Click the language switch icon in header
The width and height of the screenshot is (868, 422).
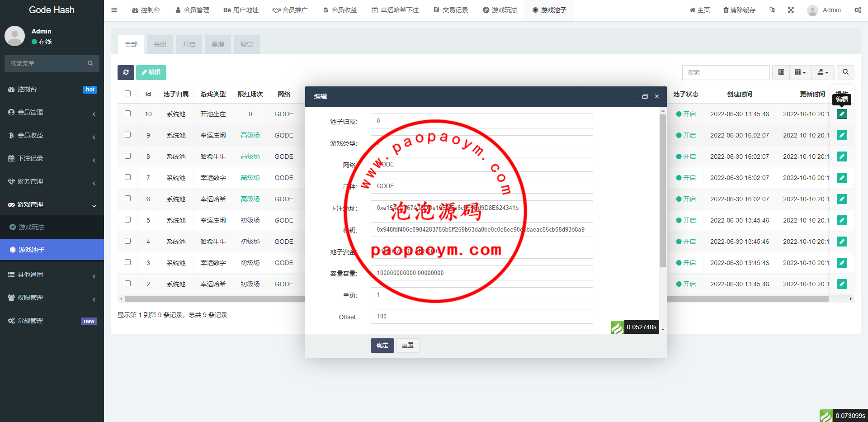tap(772, 10)
